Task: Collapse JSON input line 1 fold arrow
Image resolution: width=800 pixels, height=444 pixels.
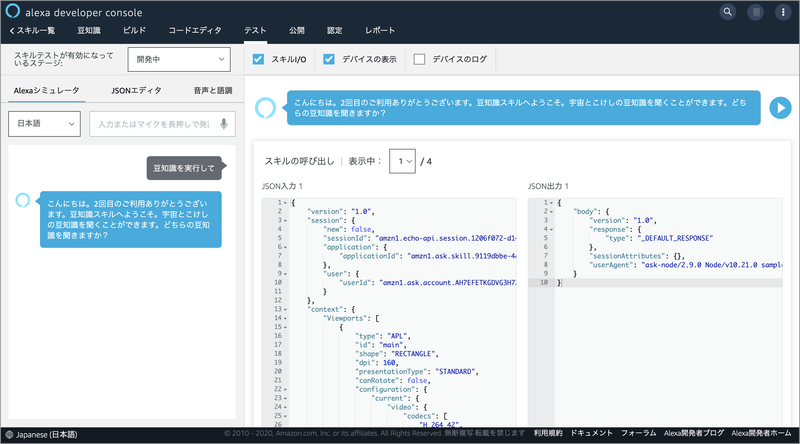Action: coord(285,203)
